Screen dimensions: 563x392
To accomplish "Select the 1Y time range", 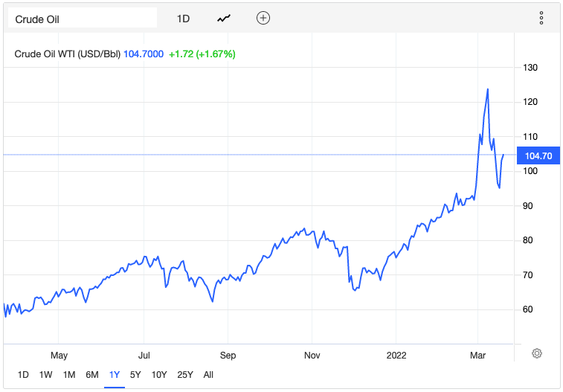I will pos(115,374).
